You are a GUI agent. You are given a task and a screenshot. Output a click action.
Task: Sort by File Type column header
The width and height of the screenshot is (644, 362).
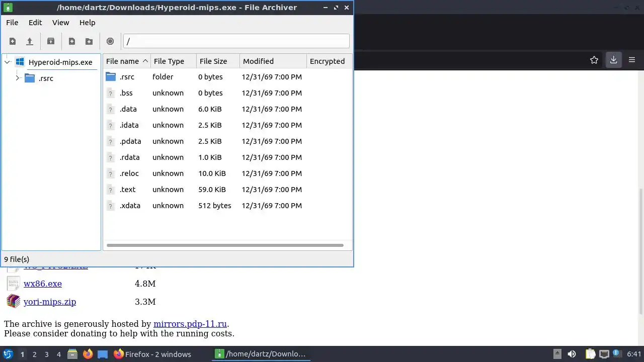click(174, 61)
